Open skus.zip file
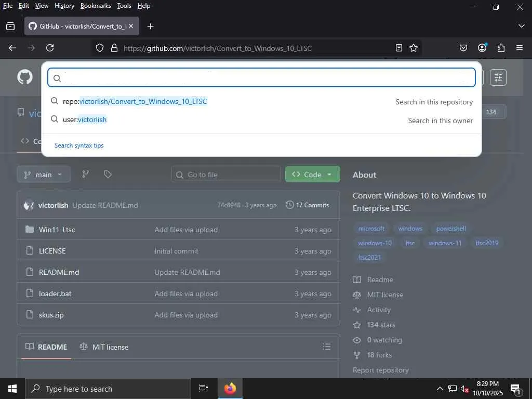This screenshot has width=532, height=399. [51, 315]
